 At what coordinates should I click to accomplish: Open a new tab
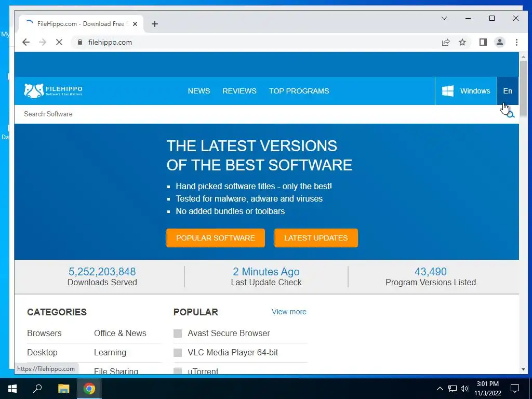coord(155,24)
